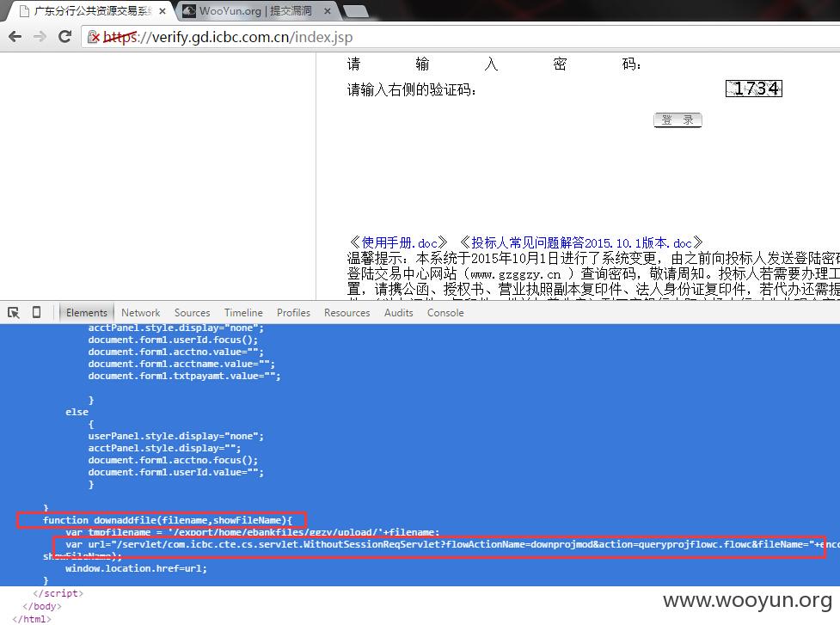Open the Profiles DevTools tab
The width and height of the screenshot is (840, 625).
[x=293, y=312]
